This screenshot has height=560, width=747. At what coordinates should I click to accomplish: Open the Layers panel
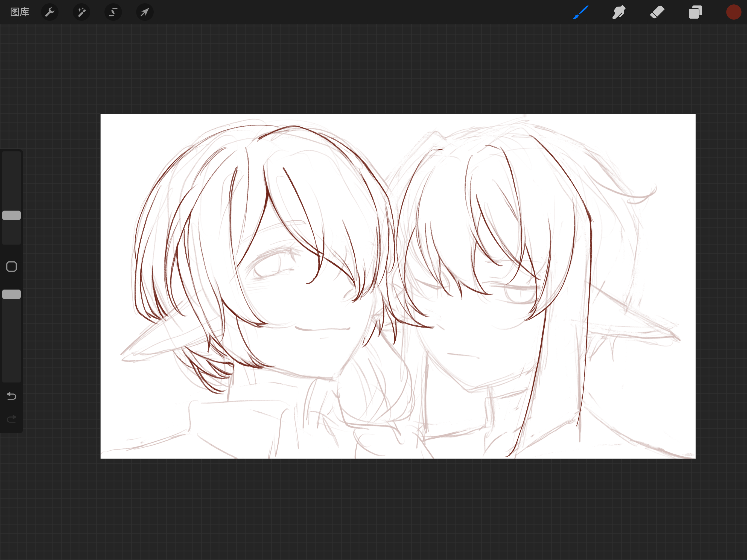coord(695,12)
